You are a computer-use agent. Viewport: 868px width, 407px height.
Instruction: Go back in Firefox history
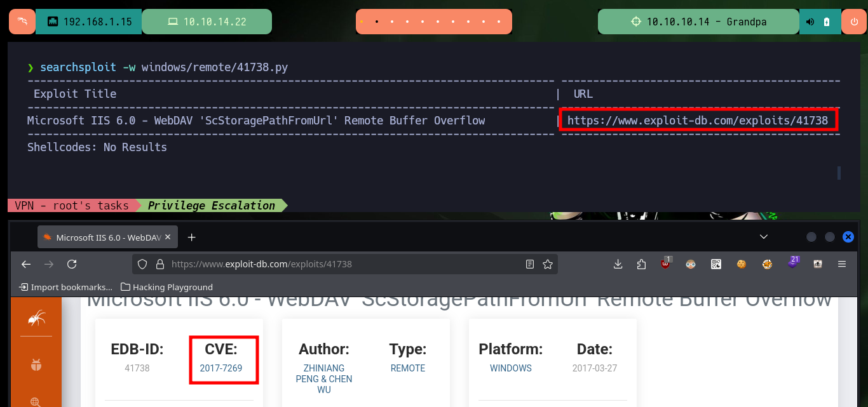tap(26, 264)
